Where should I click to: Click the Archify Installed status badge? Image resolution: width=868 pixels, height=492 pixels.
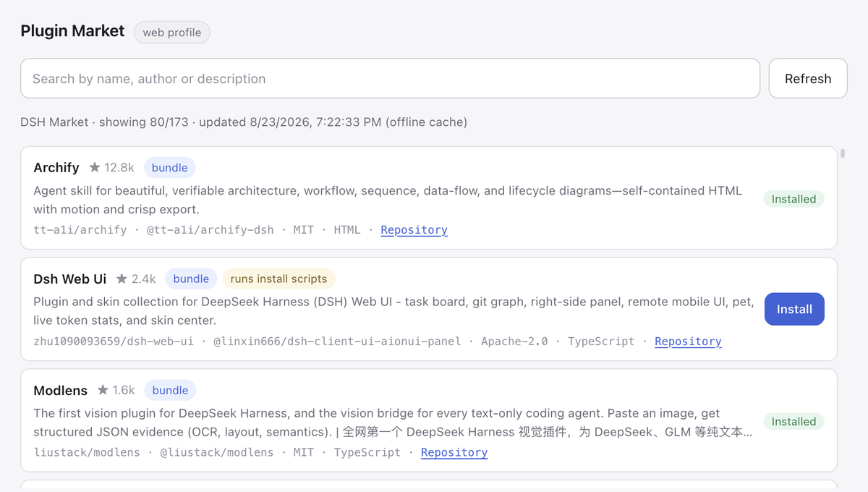[793, 199]
